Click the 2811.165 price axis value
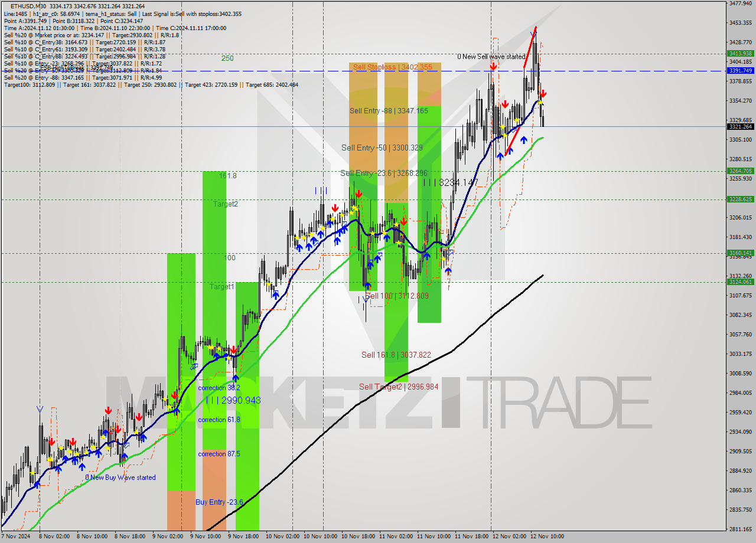This screenshot has width=756, height=543. tap(740, 529)
